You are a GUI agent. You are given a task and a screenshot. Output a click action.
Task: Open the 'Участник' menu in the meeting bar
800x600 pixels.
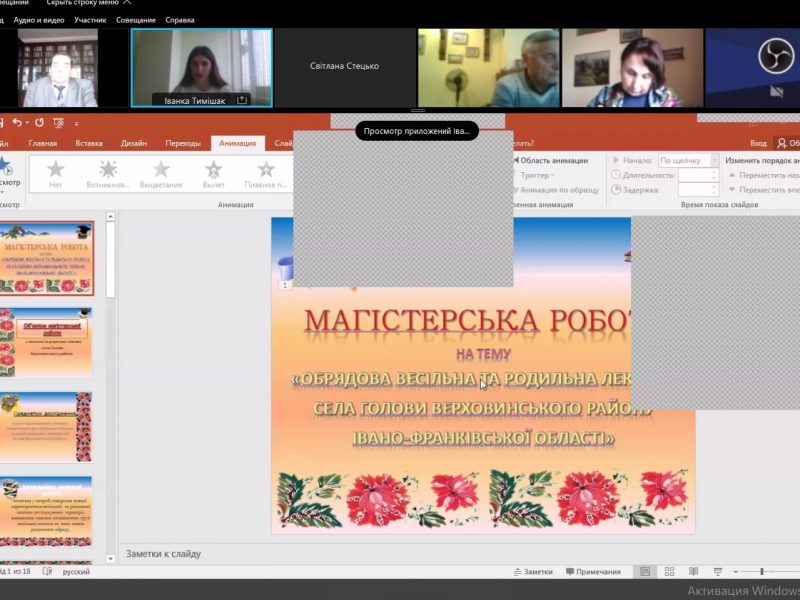coord(90,20)
